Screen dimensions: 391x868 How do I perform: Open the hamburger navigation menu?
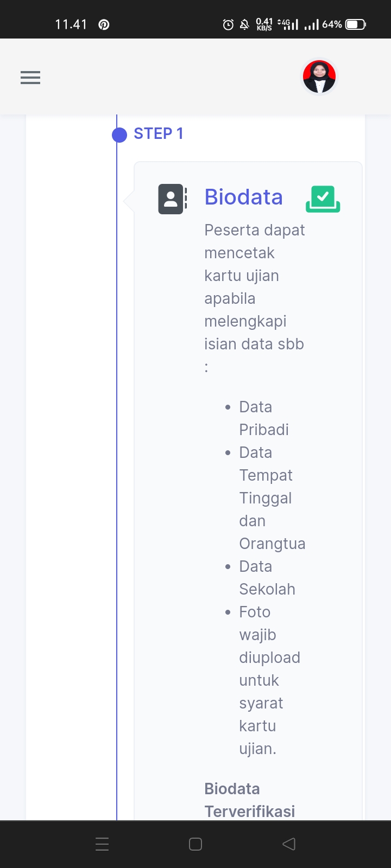click(x=30, y=78)
